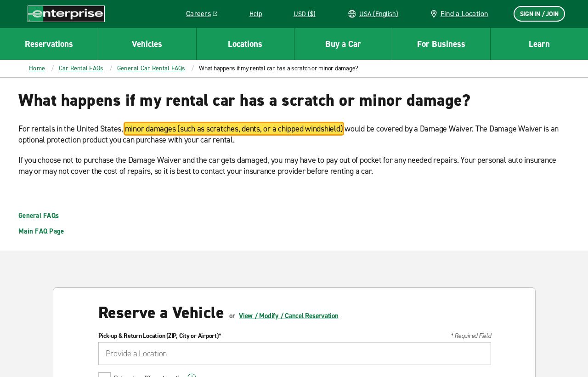The height and width of the screenshot is (377, 588).
Task: Click the location pin icon
Action: click(434, 14)
